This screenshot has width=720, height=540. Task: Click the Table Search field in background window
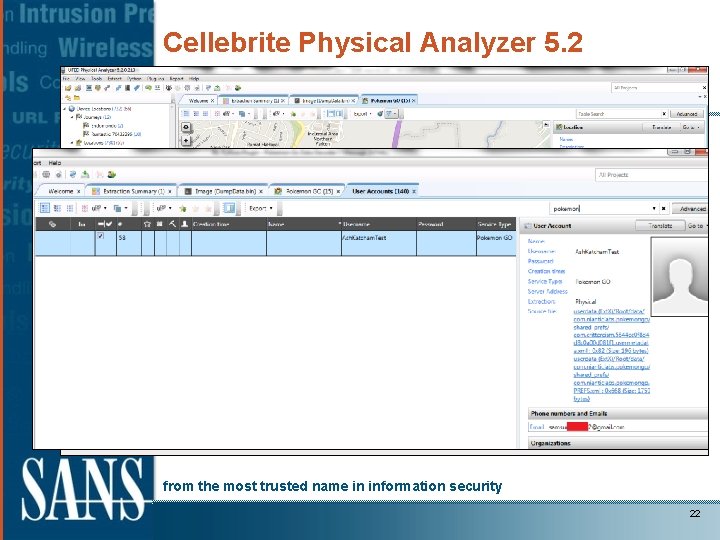[x=619, y=113]
